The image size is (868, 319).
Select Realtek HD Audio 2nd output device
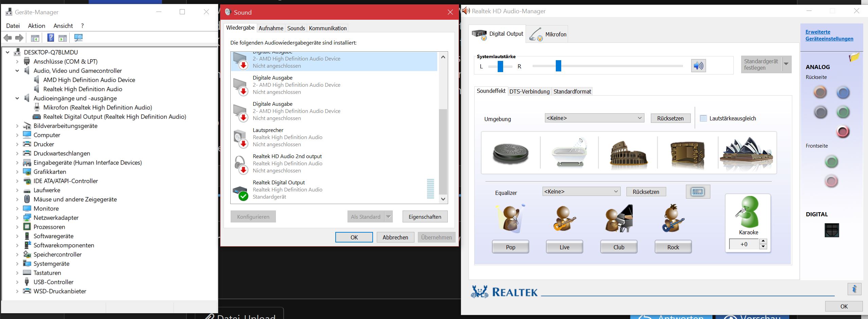(333, 164)
